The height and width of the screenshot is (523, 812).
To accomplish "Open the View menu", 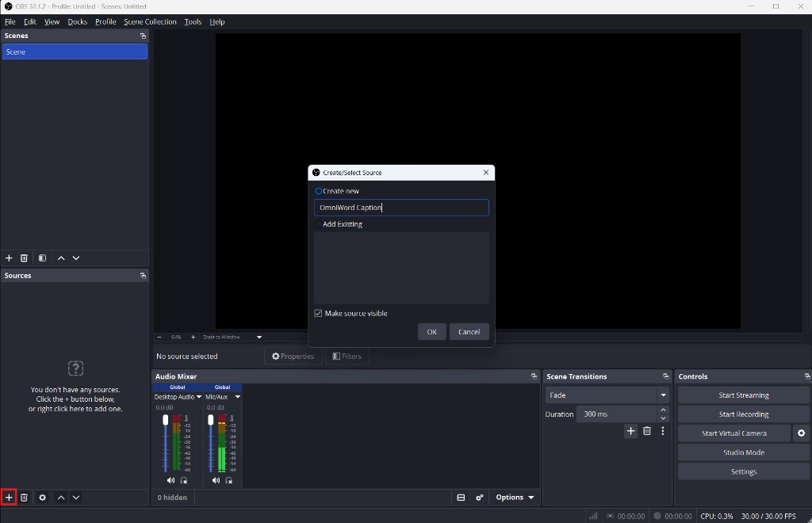I will coord(52,21).
